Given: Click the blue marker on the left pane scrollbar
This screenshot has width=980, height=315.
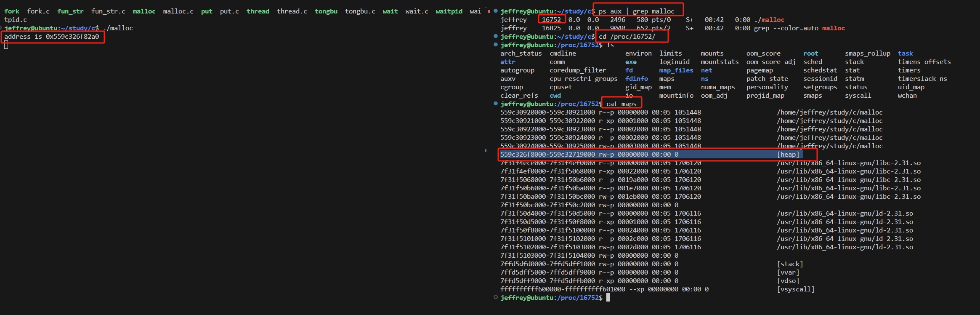Looking at the screenshot, I should pos(485,150).
